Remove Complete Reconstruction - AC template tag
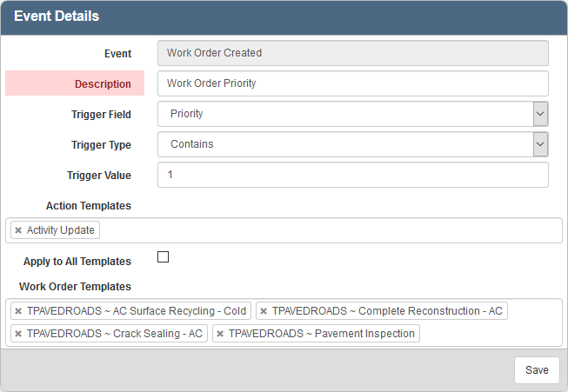568x392 pixels. coord(264,311)
